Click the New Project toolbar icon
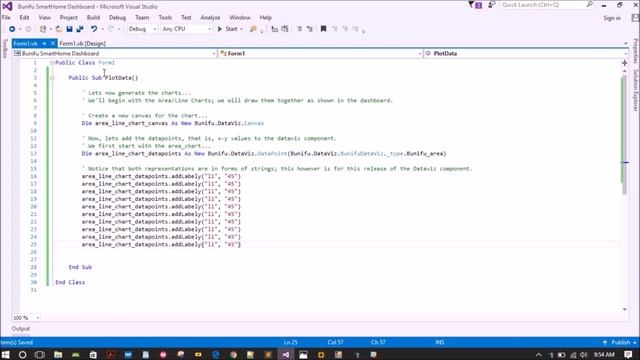The width and height of the screenshot is (640, 360). click(x=43, y=29)
